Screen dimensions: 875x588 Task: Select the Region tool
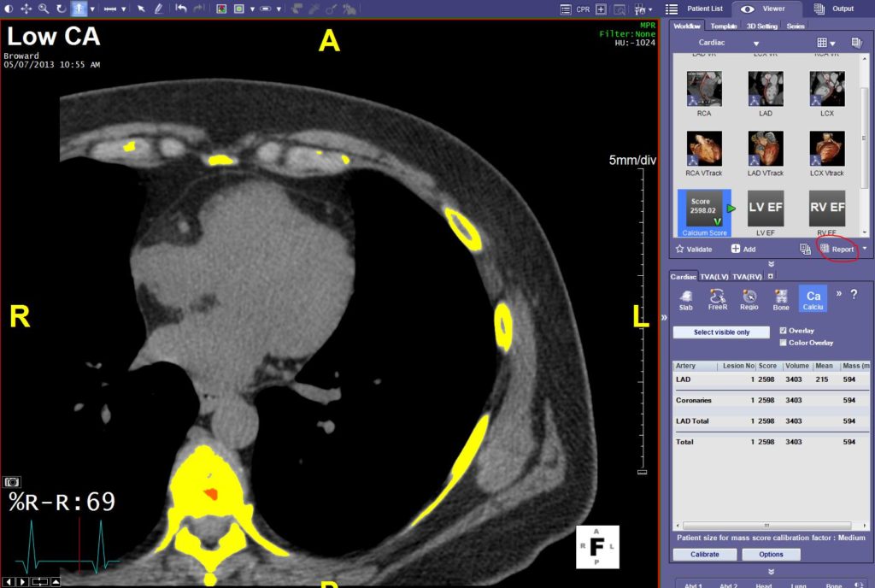click(x=749, y=300)
